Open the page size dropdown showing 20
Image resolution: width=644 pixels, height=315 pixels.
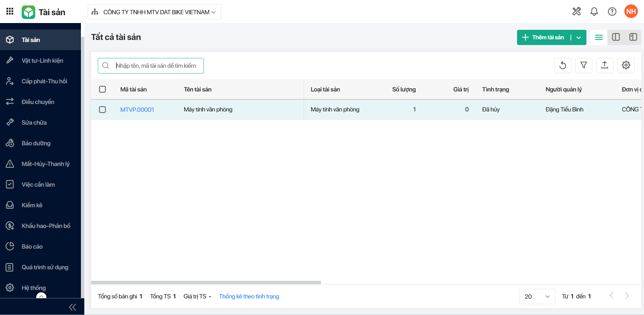click(537, 296)
